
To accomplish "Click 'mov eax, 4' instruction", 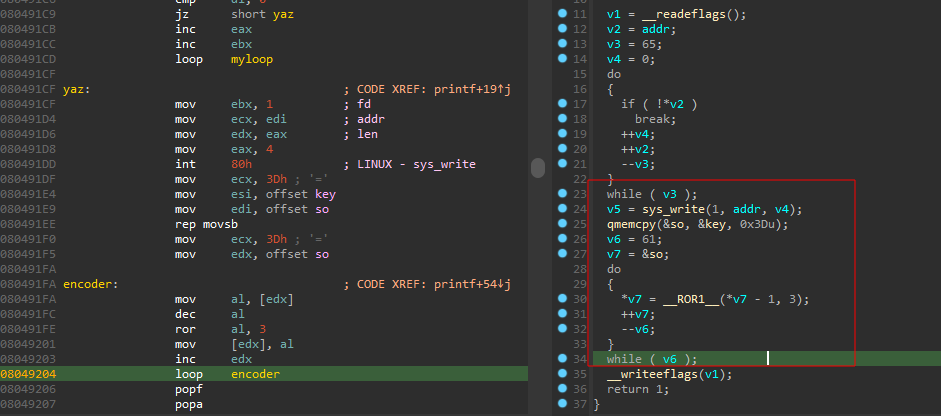I will 224,149.
